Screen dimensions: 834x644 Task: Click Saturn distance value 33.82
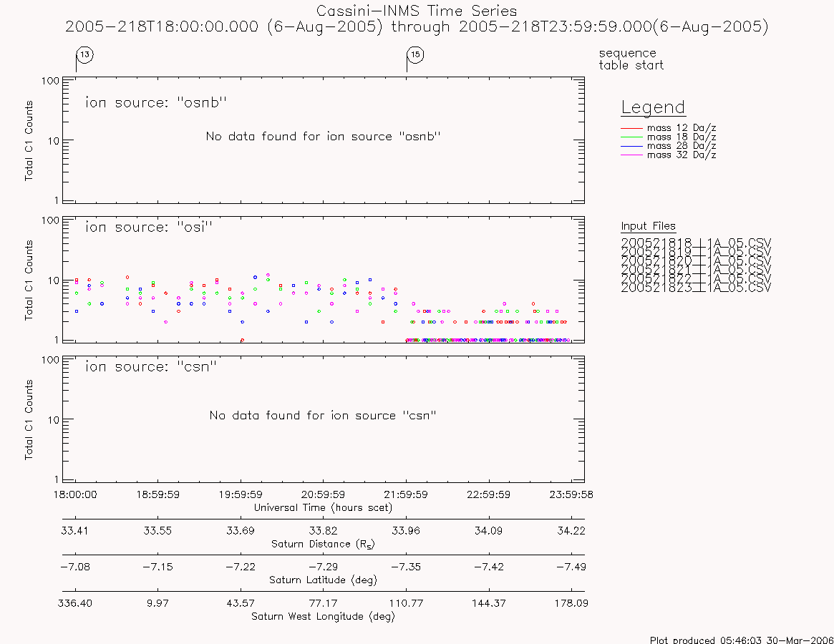323,531
